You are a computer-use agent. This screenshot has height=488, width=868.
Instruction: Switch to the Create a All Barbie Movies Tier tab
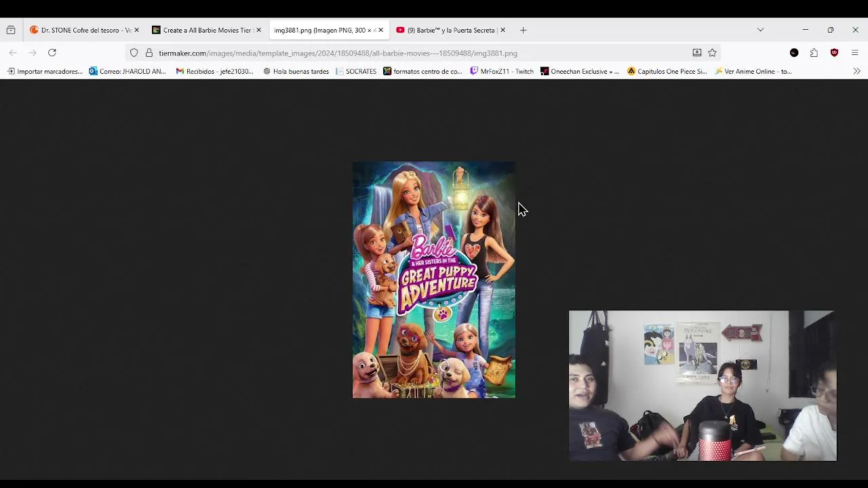(206, 30)
